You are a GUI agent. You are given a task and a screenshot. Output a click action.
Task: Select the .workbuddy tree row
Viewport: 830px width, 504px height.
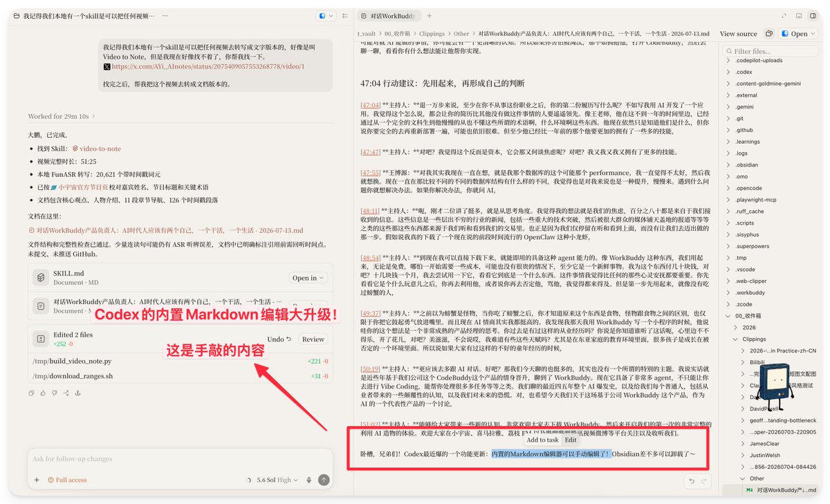click(x=770, y=292)
